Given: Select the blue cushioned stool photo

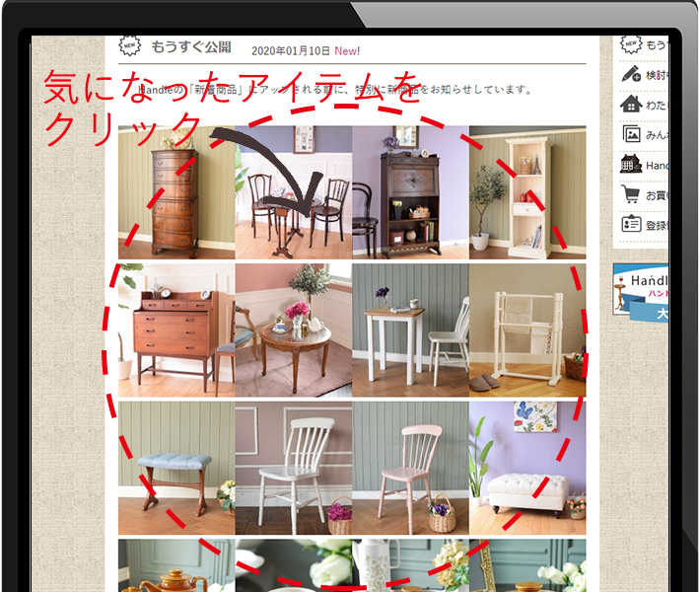Looking at the screenshot, I should [176, 468].
